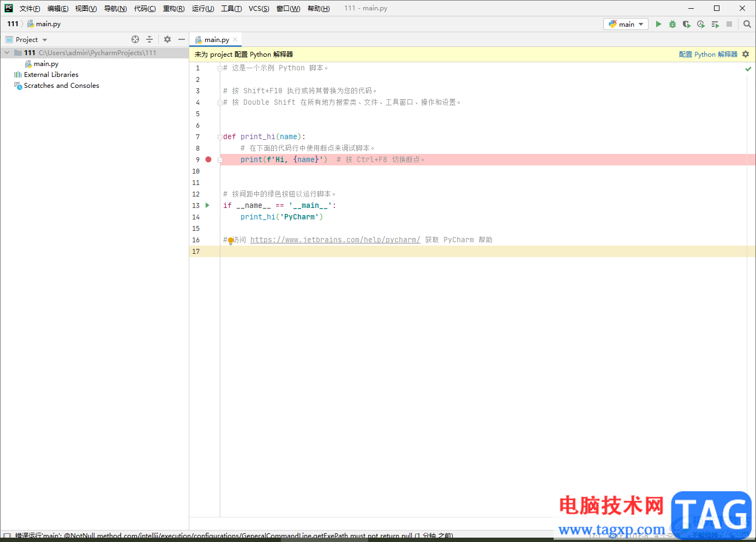Open the 视图(V) menu

pos(86,8)
